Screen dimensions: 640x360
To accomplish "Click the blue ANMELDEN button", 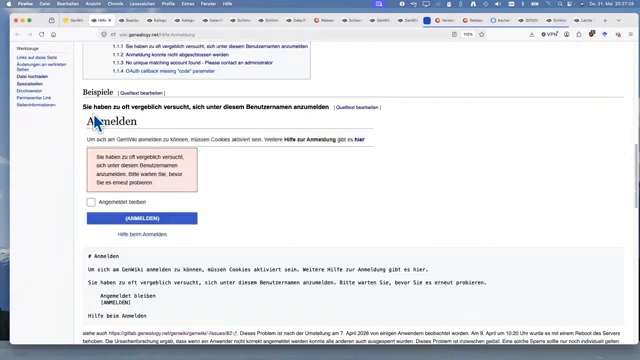I will click(x=142, y=218).
